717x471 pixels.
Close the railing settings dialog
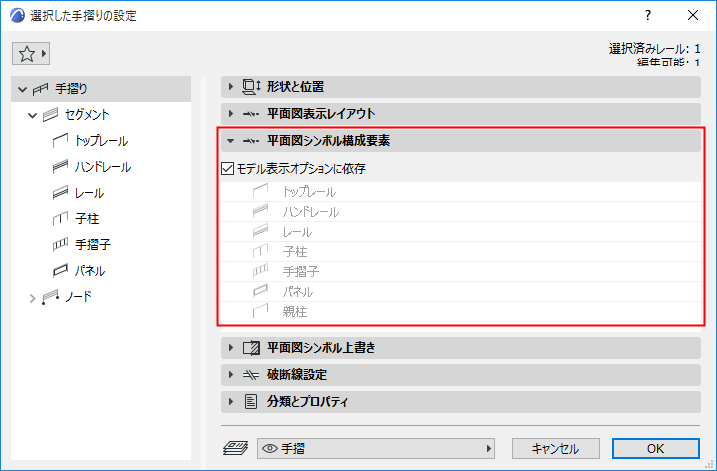point(693,15)
